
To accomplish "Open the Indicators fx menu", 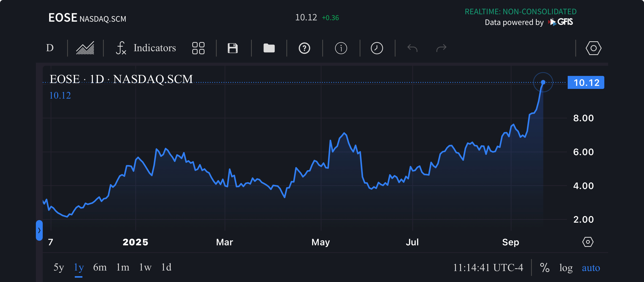I will (146, 48).
